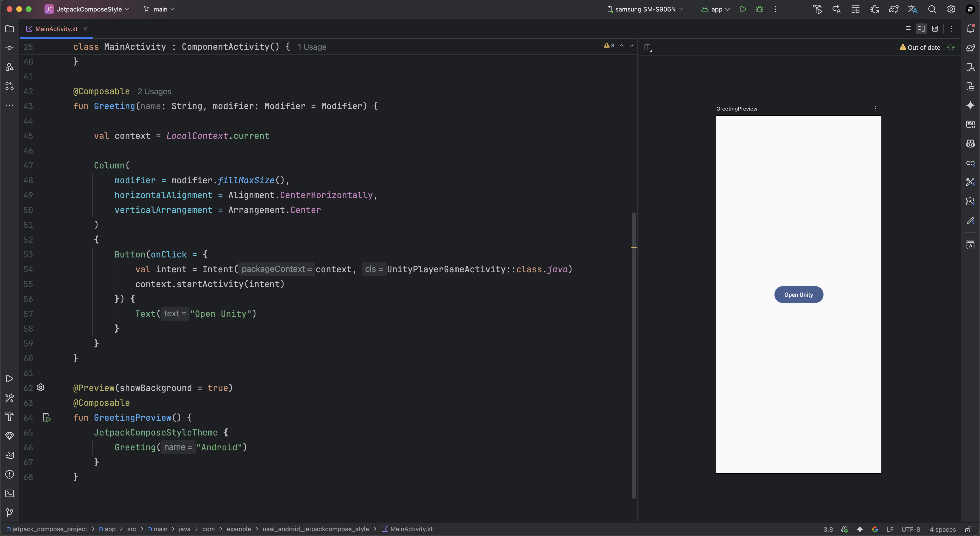Screen dimensions: 980x536
Task: Switch editor to Design-only view
Action: [x=935, y=29]
